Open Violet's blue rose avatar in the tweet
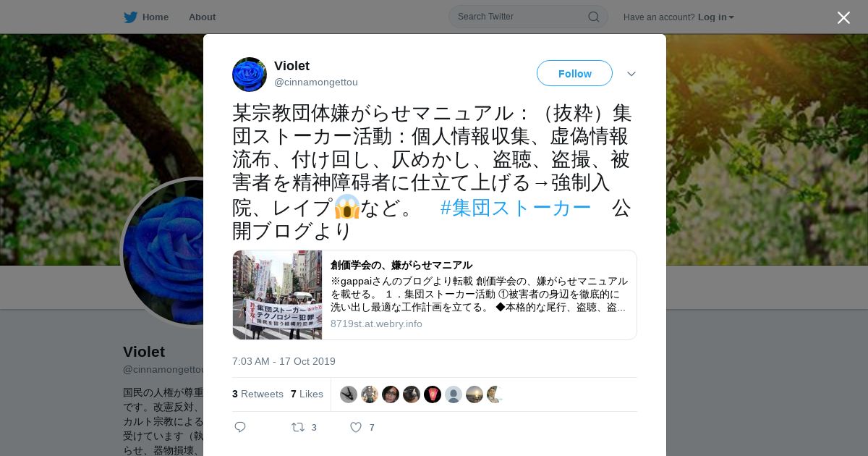Image resolution: width=868 pixels, height=456 pixels. click(250, 75)
